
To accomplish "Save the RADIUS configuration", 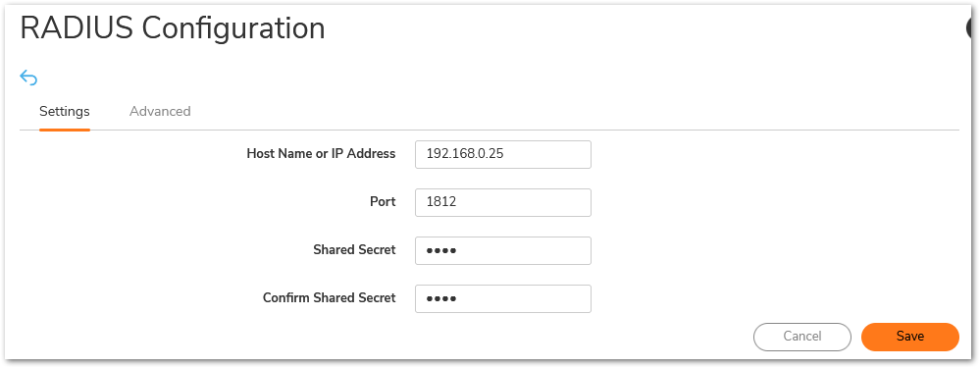I will (x=910, y=337).
